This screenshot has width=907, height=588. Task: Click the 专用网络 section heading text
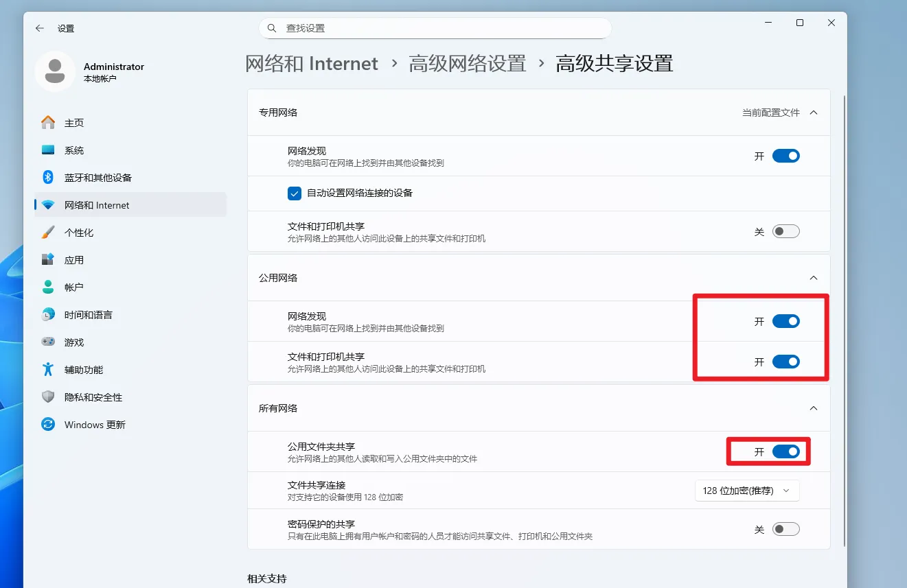[278, 113]
